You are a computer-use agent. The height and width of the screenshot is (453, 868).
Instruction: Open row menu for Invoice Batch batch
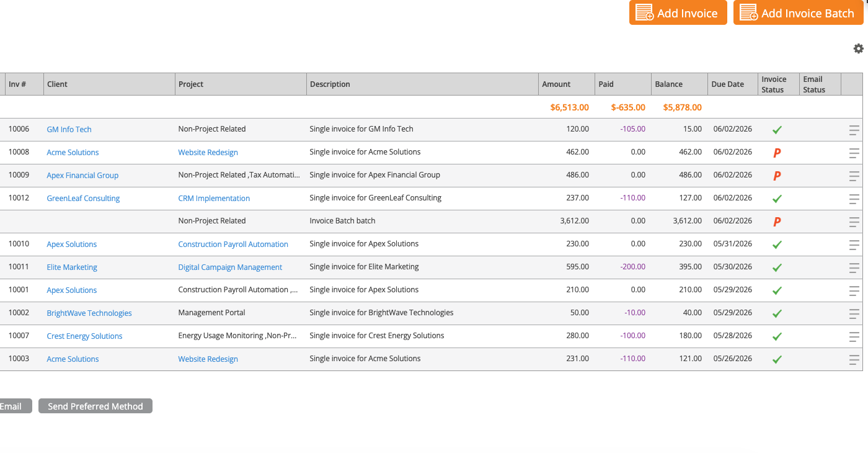[854, 222]
